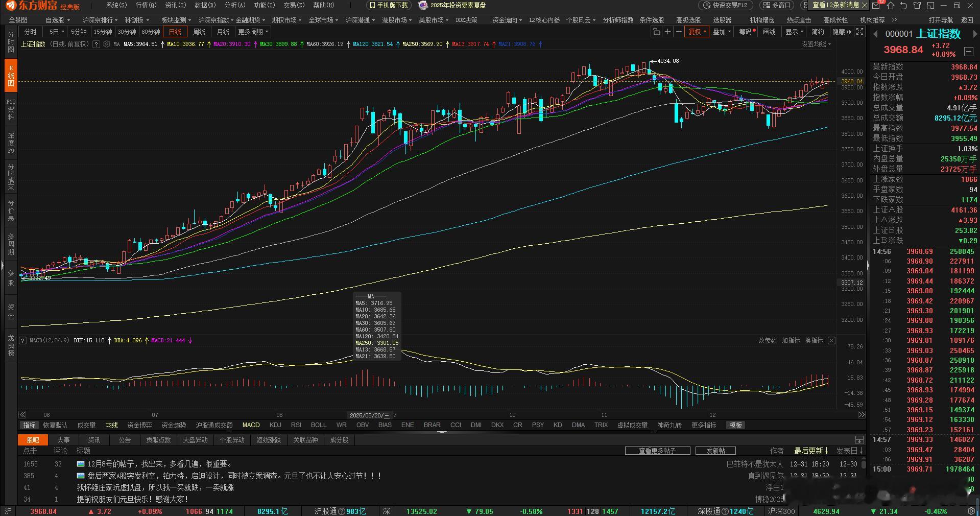The width and height of the screenshot is (980, 516).
Task: Zoom in chart with plus icon
Action: coord(667,32)
